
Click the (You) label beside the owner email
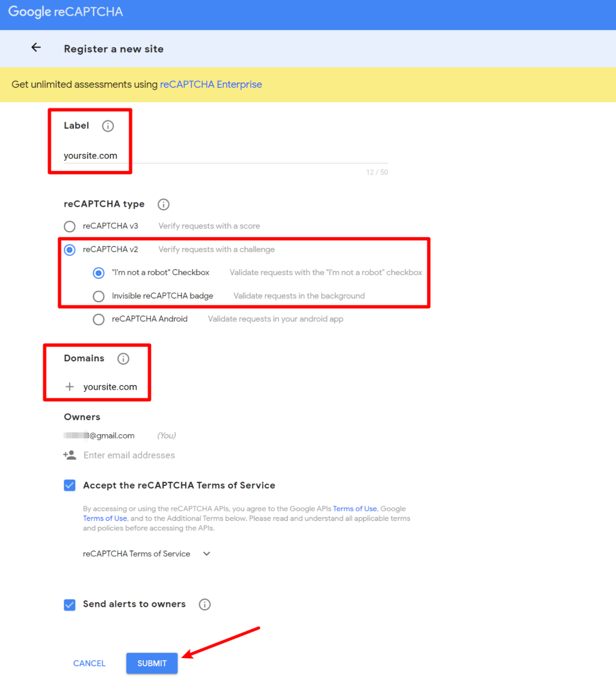pos(167,436)
